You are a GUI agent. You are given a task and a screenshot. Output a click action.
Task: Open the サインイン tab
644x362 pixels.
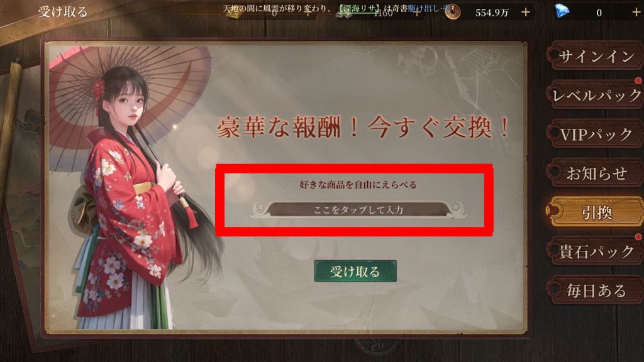(595, 56)
